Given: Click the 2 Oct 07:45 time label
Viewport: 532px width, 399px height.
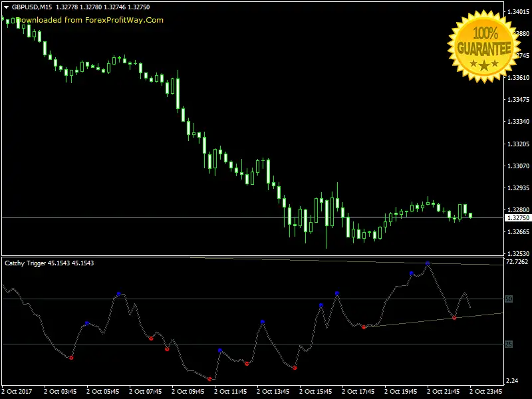Looking at the screenshot, I should pyautogui.click(x=145, y=392).
